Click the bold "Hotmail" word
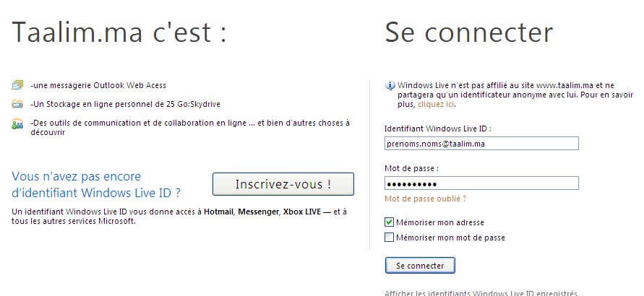The height and width of the screenshot is (296, 644). (220, 212)
